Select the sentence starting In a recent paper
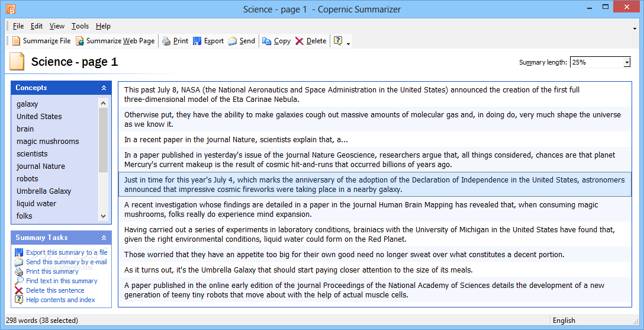The width and height of the screenshot is (644, 330). 375,140
